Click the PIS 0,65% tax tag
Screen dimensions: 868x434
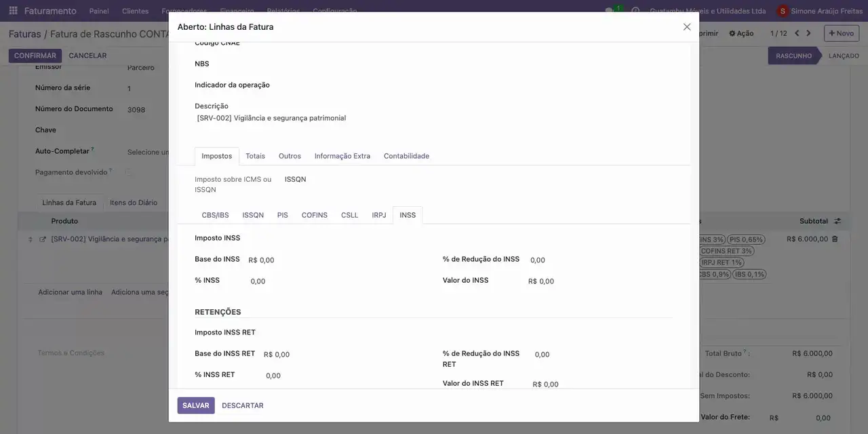746,239
